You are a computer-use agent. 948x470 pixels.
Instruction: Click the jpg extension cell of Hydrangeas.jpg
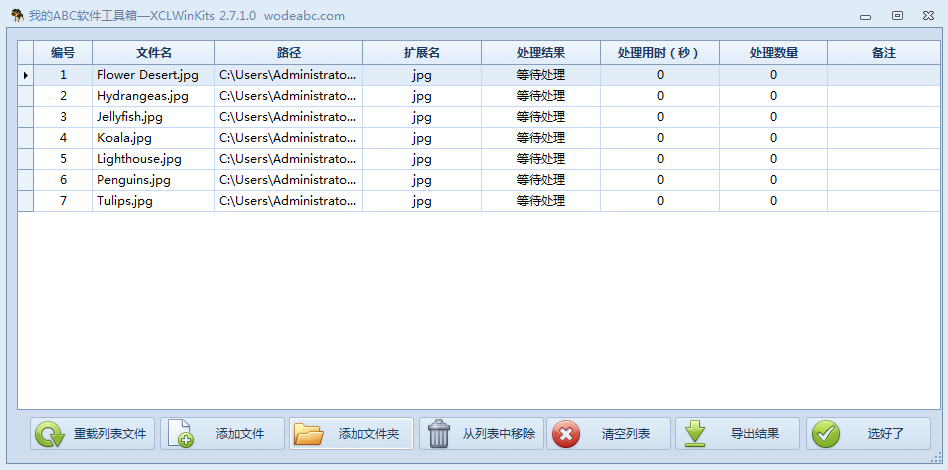[x=422, y=96]
